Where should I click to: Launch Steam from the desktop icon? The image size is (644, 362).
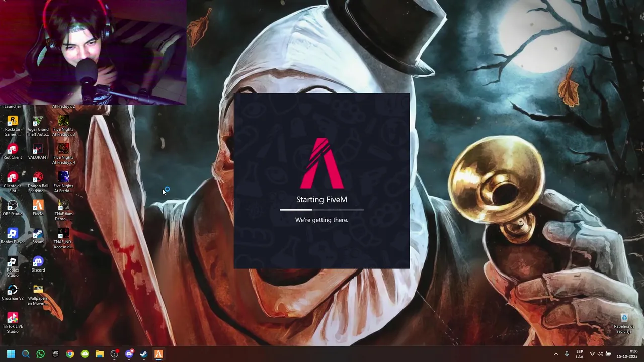[38, 236]
